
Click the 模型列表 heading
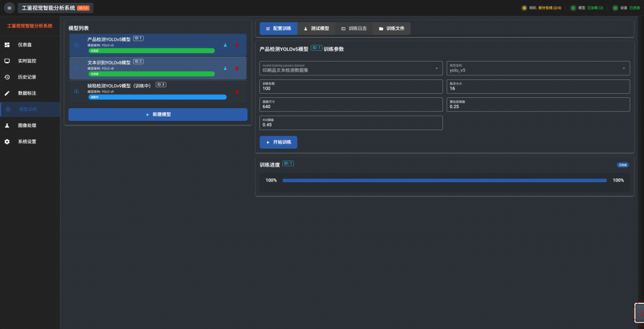pos(79,28)
